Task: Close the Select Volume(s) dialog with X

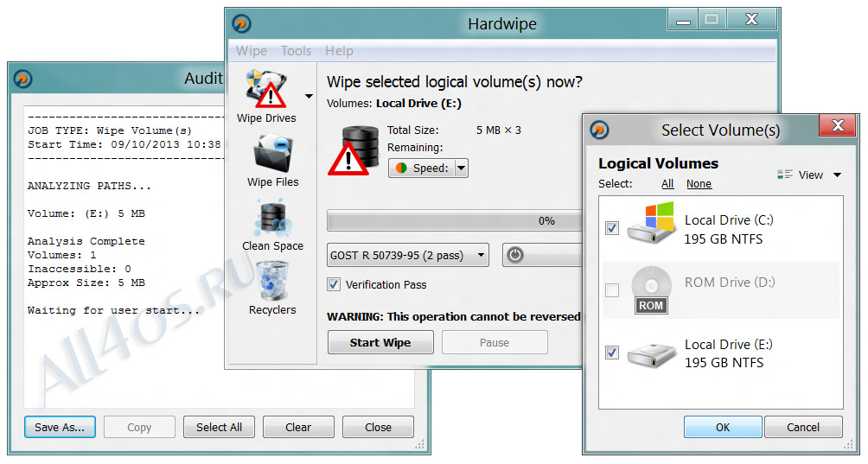Action: pos(838,126)
